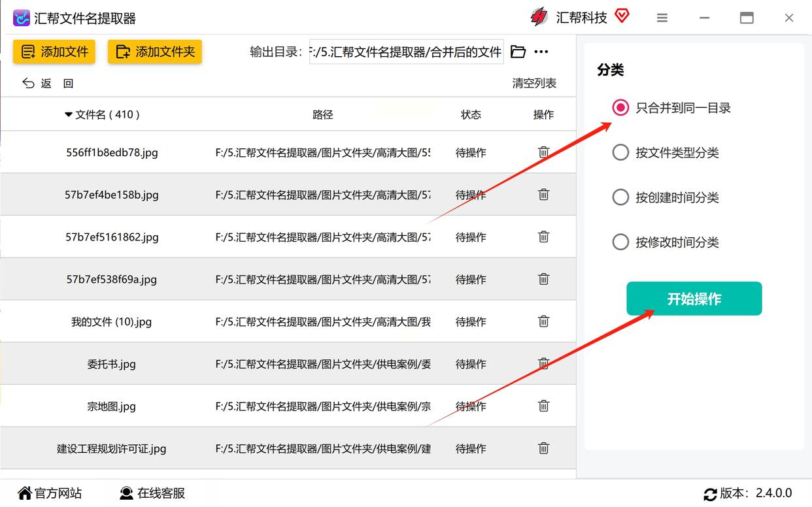Open the hamburger menu in title bar
Screen dimensions: 812x507
(662, 18)
